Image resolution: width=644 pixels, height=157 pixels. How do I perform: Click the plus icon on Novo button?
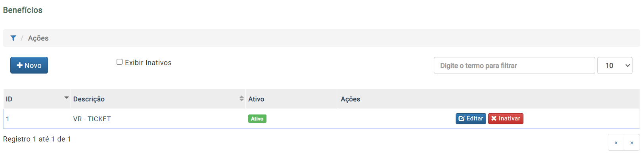click(x=19, y=65)
